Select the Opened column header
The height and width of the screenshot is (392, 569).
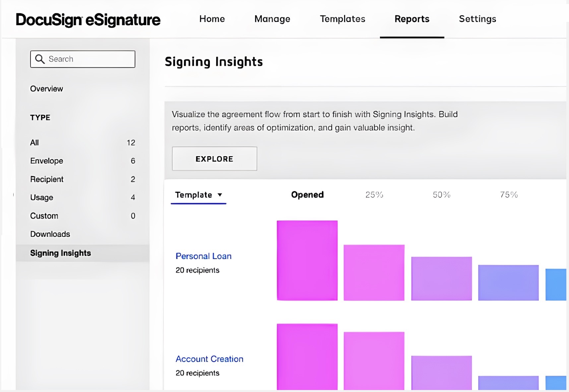[x=307, y=195]
